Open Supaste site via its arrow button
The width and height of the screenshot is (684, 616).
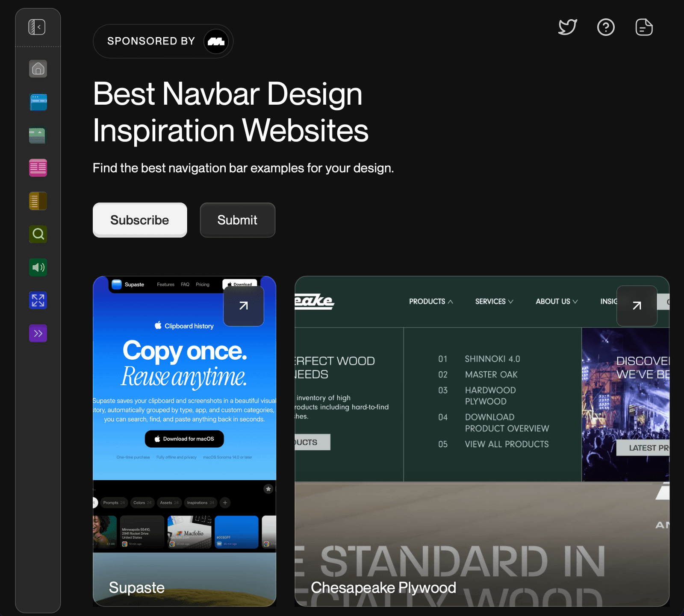tap(244, 306)
